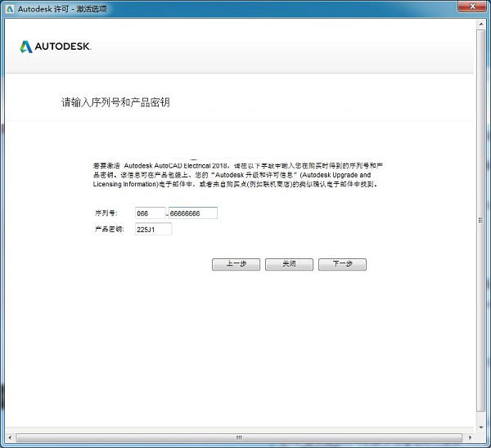Proceed with the 下一步 (Next) button
The height and width of the screenshot is (448, 491).
342,265
